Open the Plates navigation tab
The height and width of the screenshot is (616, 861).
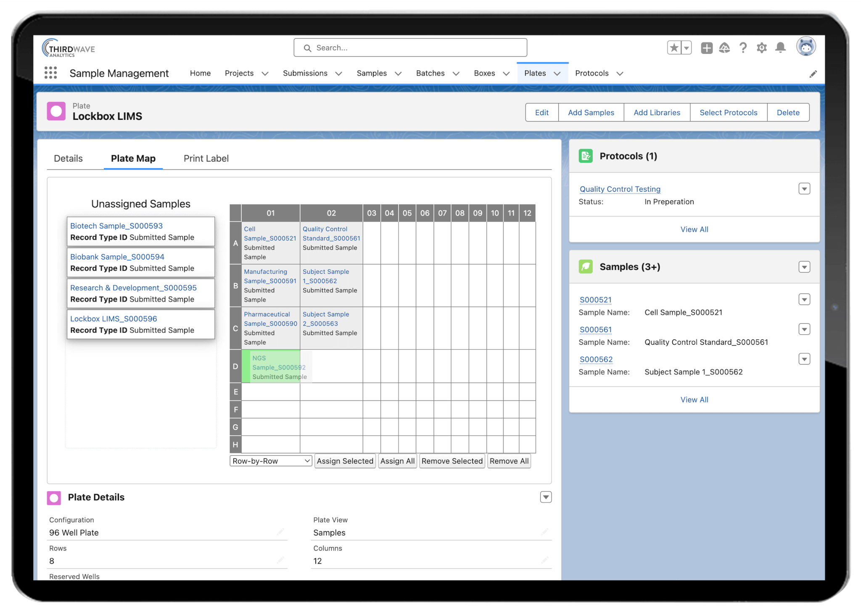tap(535, 73)
